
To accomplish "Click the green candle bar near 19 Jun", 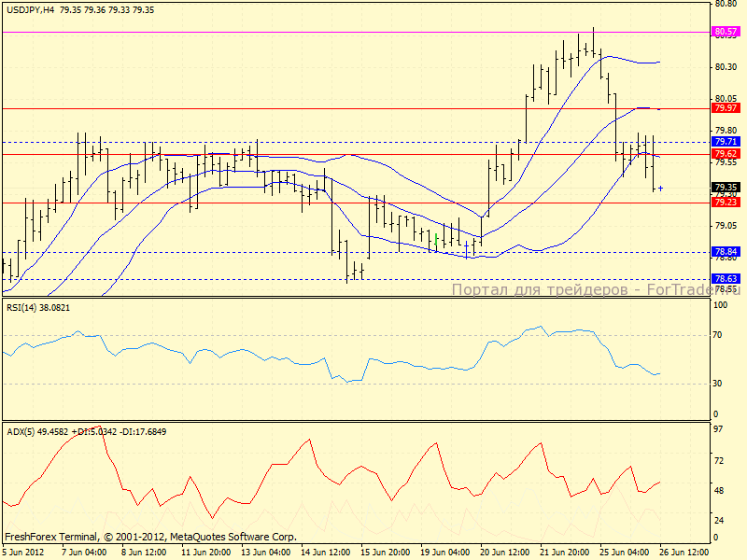I will pyautogui.click(x=436, y=239).
